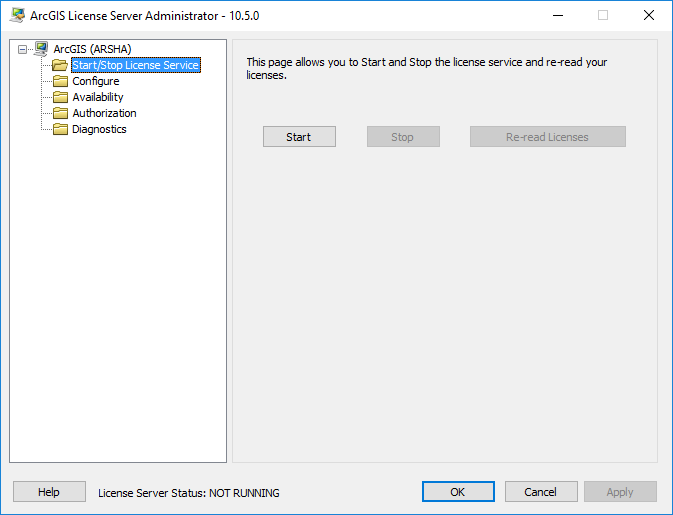Viewport: 673px width, 515px height.
Task: Click the Diagnostics folder icon
Action: (60, 129)
